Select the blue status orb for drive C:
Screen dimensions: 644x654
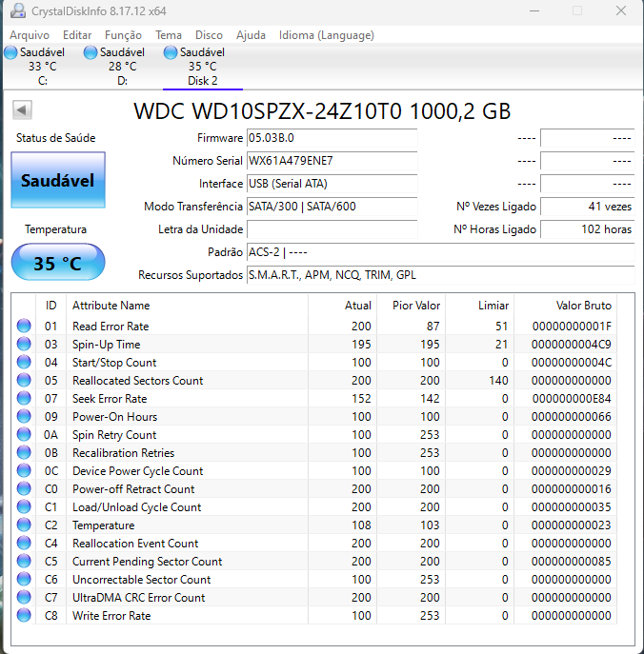click(x=10, y=52)
